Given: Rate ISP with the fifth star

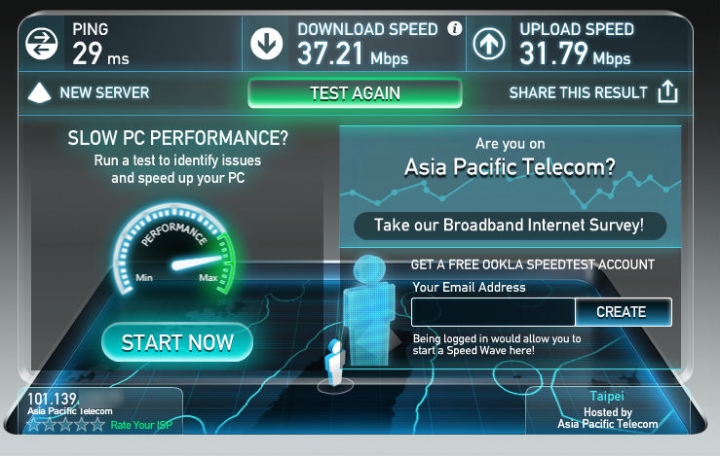Looking at the screenshot, I should 97,424.
